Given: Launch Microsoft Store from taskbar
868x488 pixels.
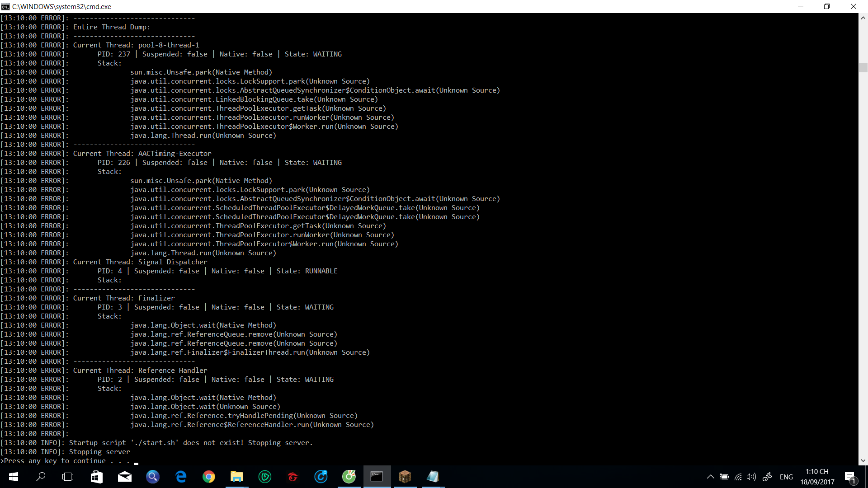Looking at the screenshot, I should [x=97, y=477].
